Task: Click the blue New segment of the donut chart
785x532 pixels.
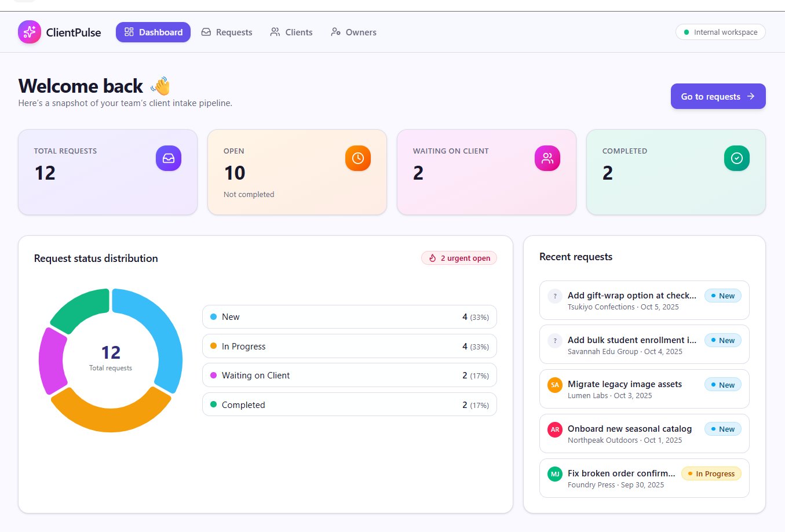Action: point(166,333)
